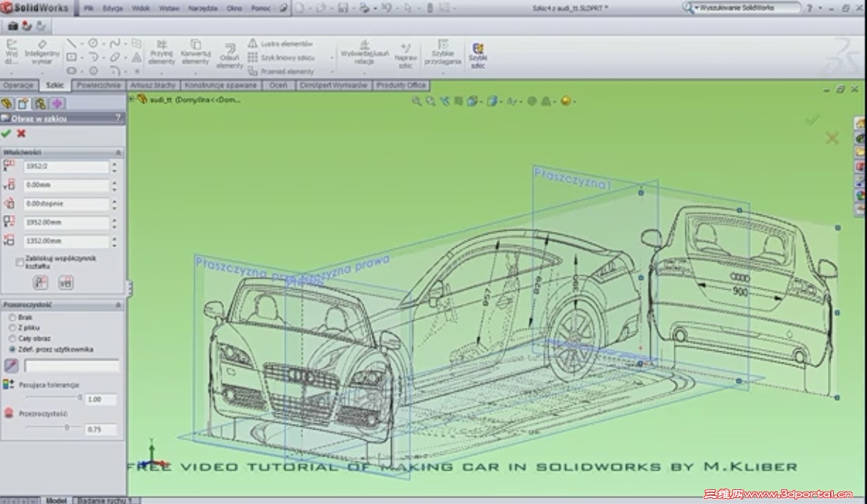
Task: Click the view orientation cube icon
Action: [472, 101]
